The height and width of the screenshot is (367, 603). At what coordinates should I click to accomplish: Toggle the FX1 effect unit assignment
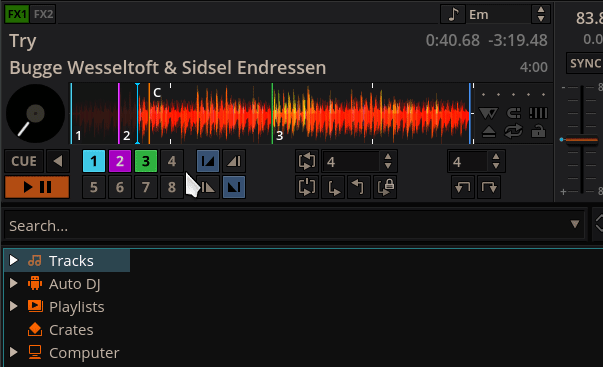(x=17, y=14)
